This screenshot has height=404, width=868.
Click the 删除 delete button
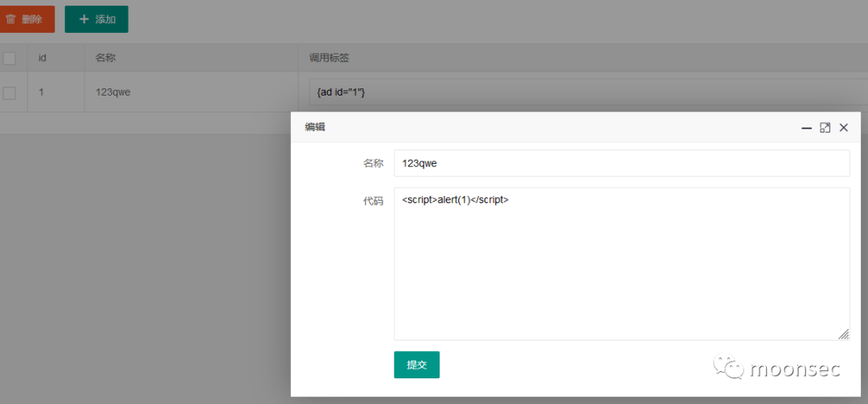pyautogui.click(x=27, y=19)
